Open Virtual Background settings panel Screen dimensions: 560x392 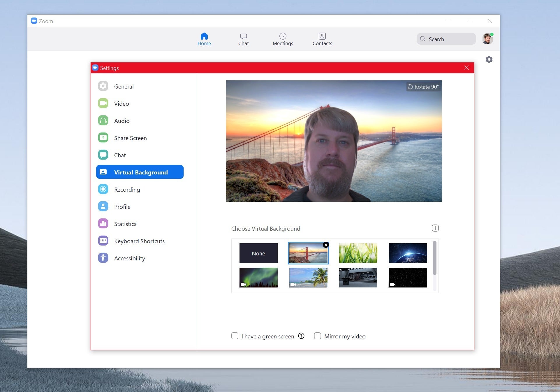[x=141, y=172]
